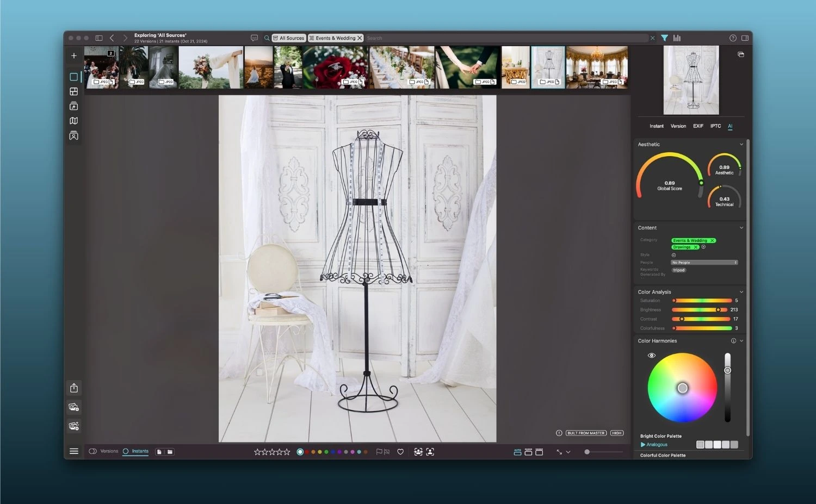Open the help question mark icon
This screenshot has width=816, height=504.
733,38
